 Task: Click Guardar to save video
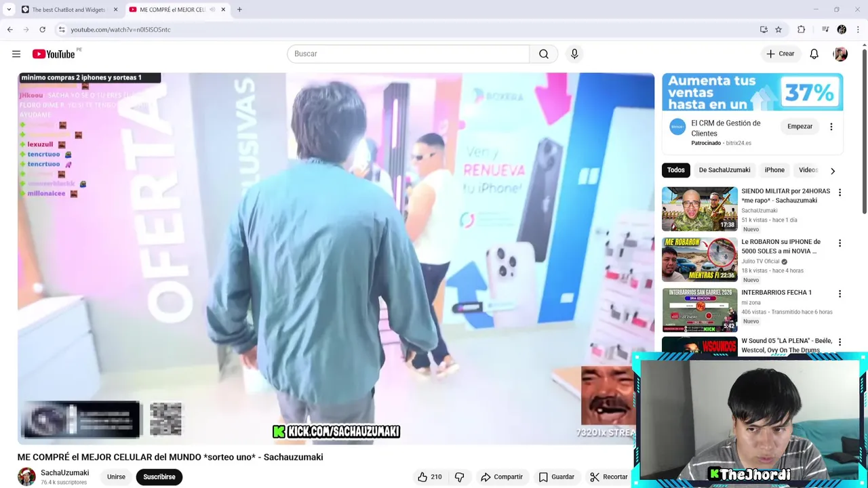click(x=556, y=477)
